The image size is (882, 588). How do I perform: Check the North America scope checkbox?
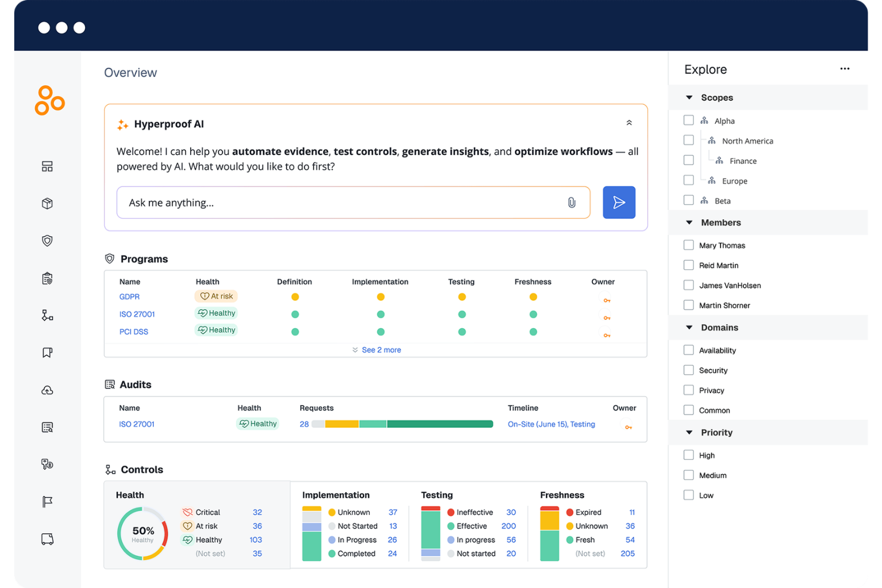688,140
